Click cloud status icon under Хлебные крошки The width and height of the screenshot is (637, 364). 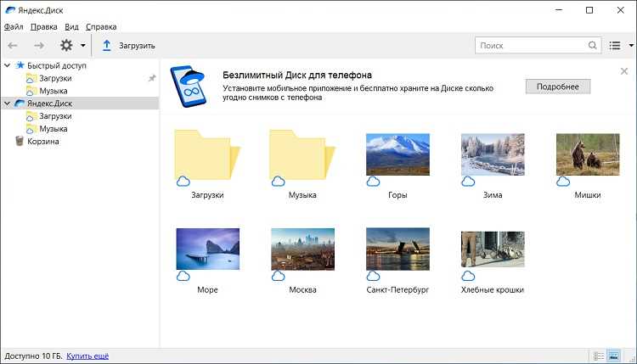468,277
